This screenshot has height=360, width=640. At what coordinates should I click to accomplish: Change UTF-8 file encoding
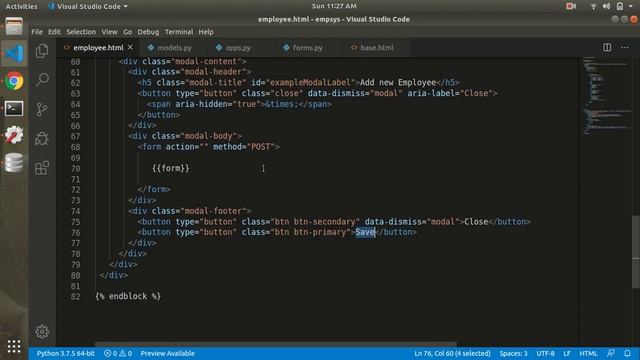tap(545, 353)
